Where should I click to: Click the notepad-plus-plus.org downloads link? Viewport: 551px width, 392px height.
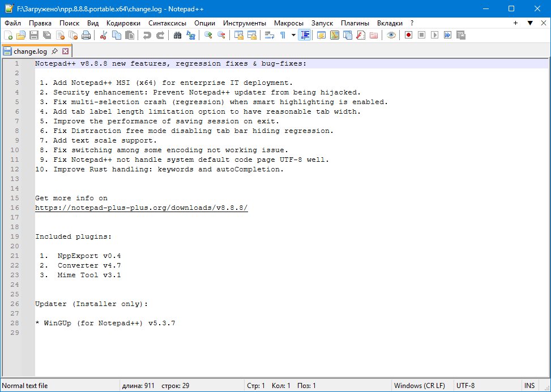[142, 208]
